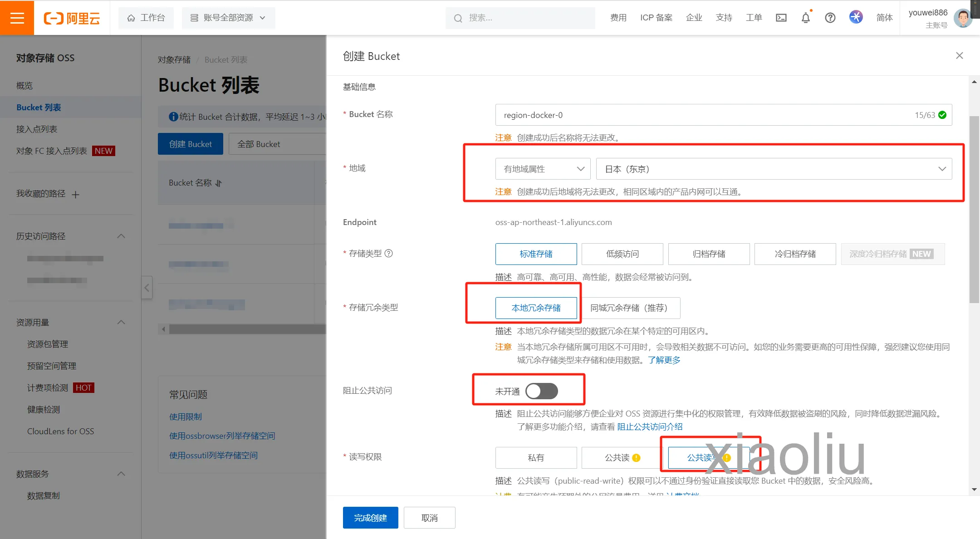Open the 企业 top menu
The height and width of the screenshot is (539, 980).
694,18
